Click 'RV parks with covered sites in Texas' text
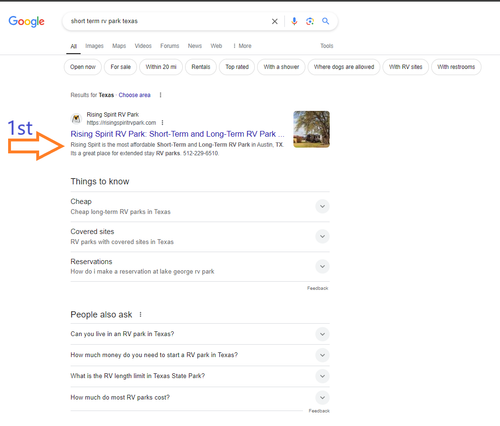 pyautogui.click(x=122, y=242)
